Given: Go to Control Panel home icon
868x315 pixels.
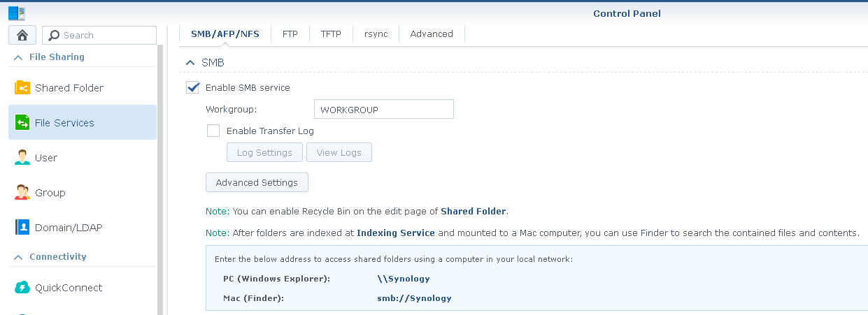Looking at the screenshot, I should (x=22, y=35).
